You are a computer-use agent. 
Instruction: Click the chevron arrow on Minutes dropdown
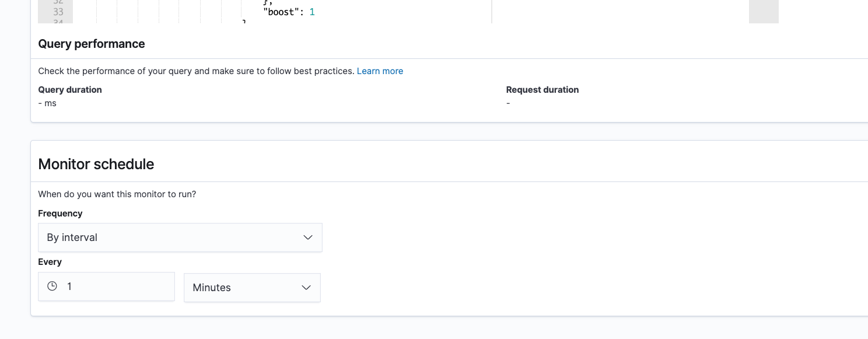[306, 288]
